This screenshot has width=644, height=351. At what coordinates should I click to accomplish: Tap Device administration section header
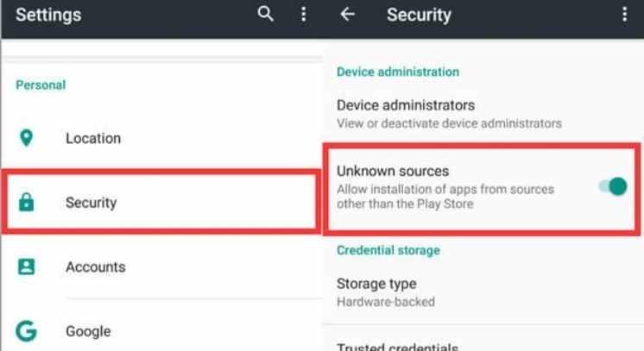click(x=398, y=72)
